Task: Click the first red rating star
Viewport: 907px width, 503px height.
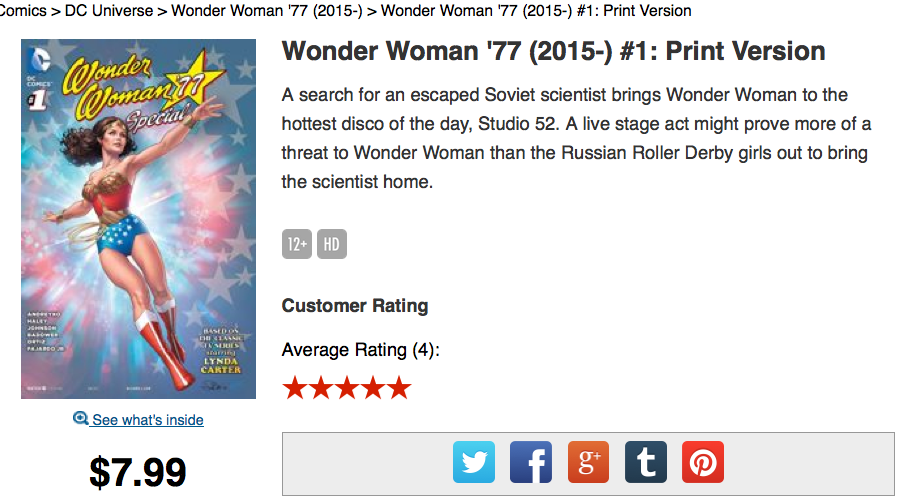Action: coord(295,388)
